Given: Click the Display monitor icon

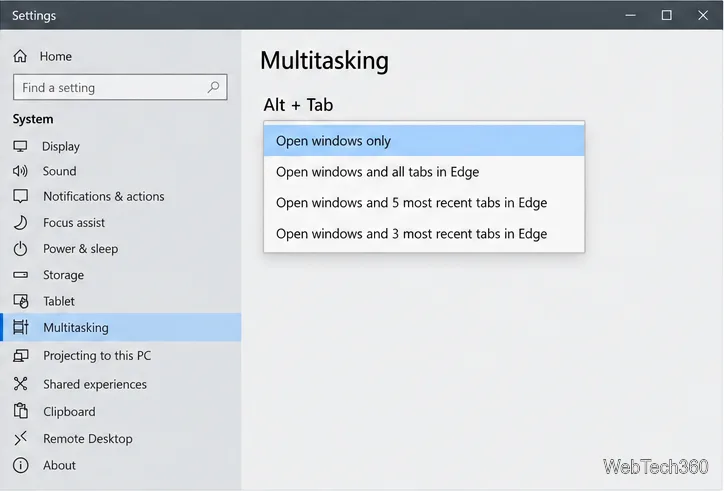Looking at the screenshot, I should point(20,146).
